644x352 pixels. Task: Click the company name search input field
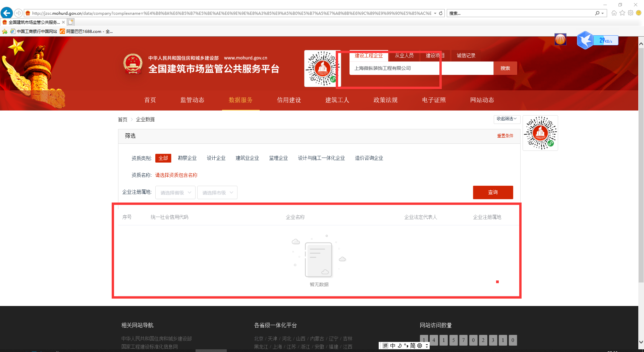(x=421, y=68)
